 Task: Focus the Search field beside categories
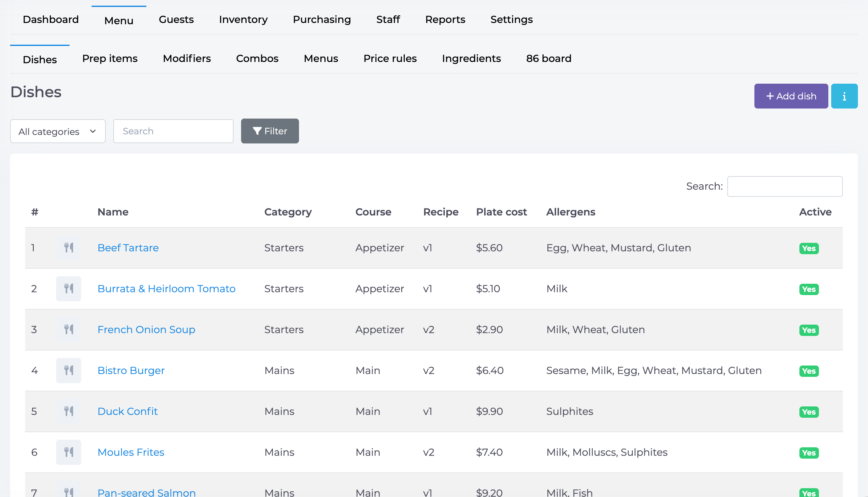173,131
